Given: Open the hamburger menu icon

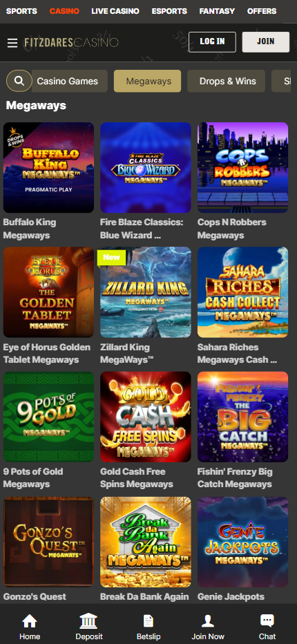Looking at the screenshot, I should (x=12, y=43).
